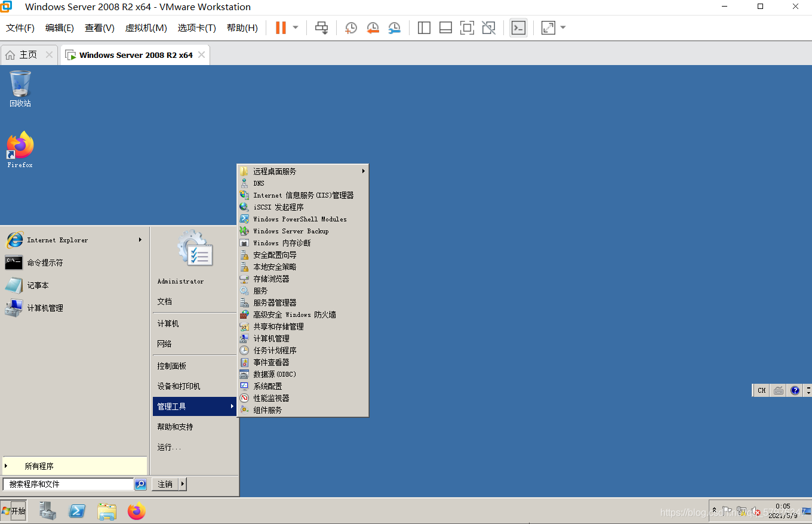Open Windows Server Backup

click(303, 231)
